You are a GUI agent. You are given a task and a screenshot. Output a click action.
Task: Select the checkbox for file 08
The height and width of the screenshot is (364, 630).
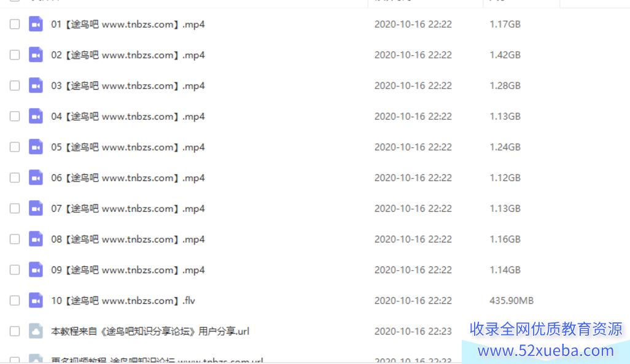click(15, 239)
